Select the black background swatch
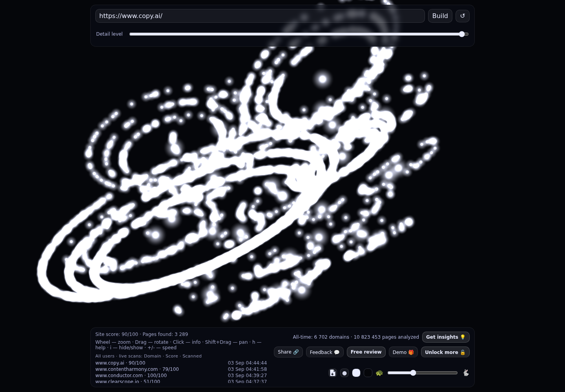The height and width of the screenshot is (392, 565). click(x=368, y=373)
